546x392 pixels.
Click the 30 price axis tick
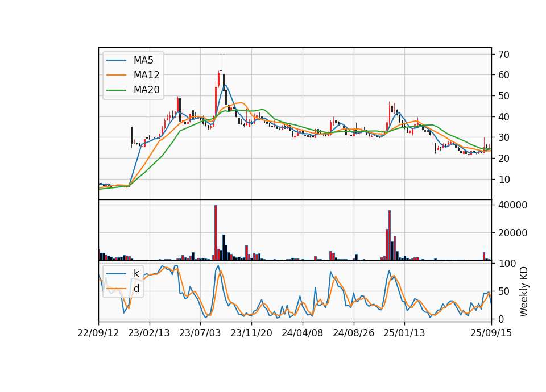(x=504, y=137)
